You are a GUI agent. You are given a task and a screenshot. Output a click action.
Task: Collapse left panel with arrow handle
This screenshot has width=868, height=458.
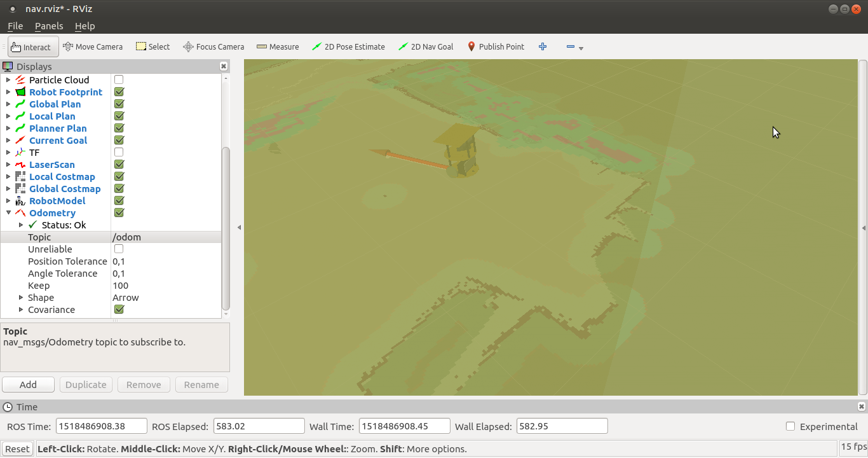[x=239, y=227]
